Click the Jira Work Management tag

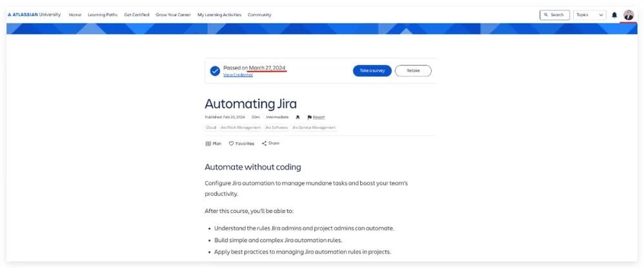point(241,127)
